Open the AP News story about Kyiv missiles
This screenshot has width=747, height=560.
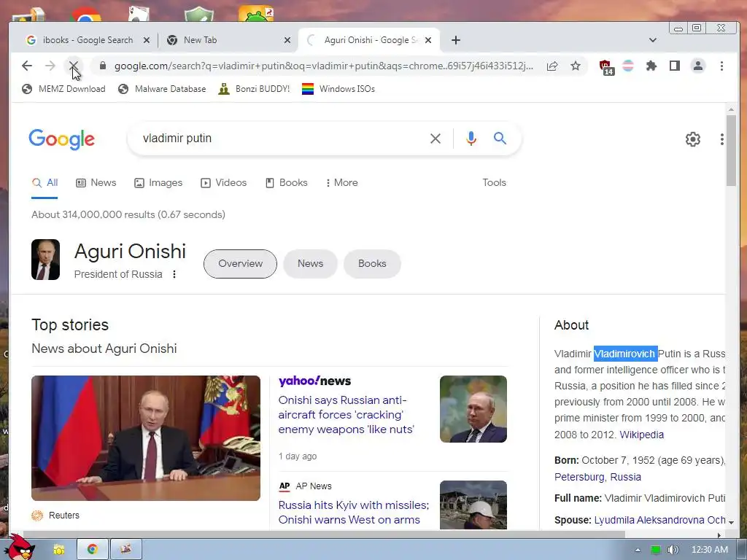click(354, 513)
